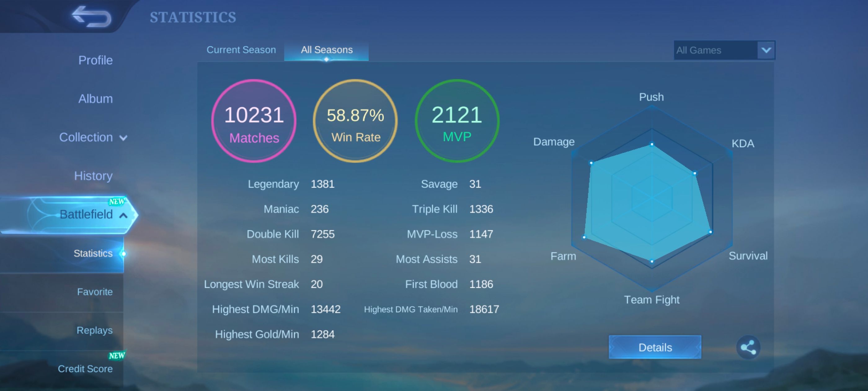The width and height of the screenshot is (868, 391).
Task: Click the share icon button
Action: (x=748, y=347)
